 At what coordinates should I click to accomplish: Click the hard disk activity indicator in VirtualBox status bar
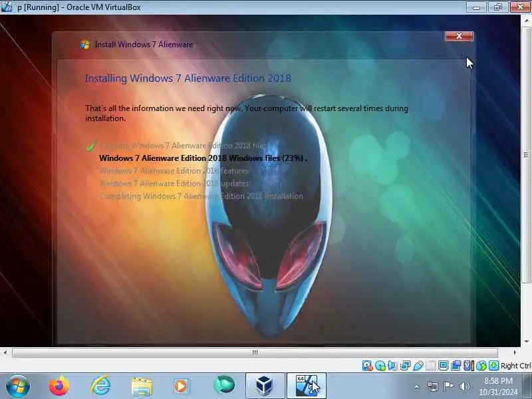click(x=368, y=365)
